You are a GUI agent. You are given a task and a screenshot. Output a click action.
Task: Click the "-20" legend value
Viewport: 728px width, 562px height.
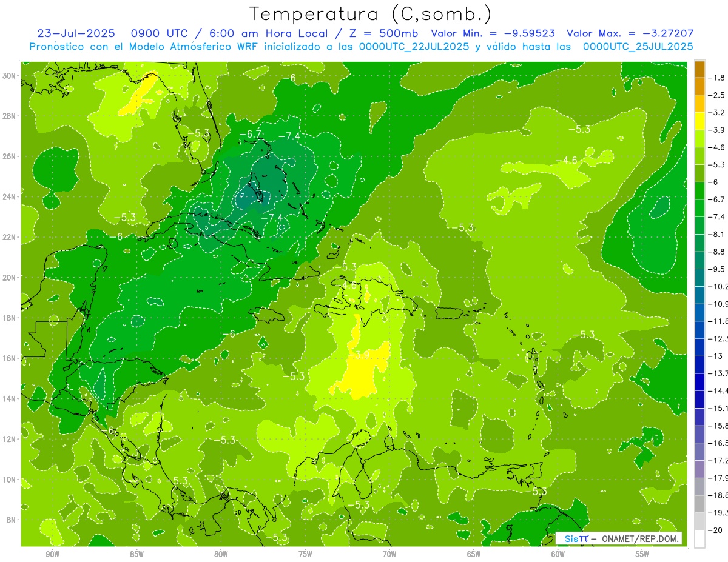[715, 530]
